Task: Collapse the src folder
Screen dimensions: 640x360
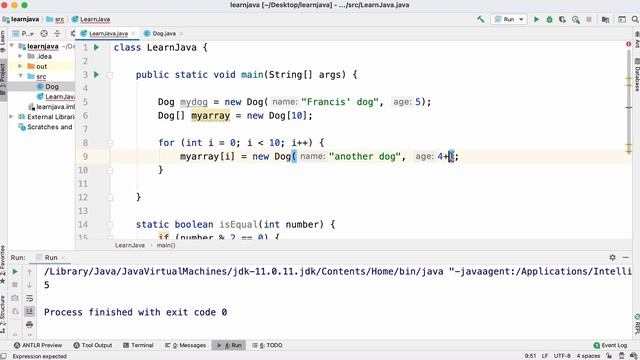Action: (x=20, y=76)
